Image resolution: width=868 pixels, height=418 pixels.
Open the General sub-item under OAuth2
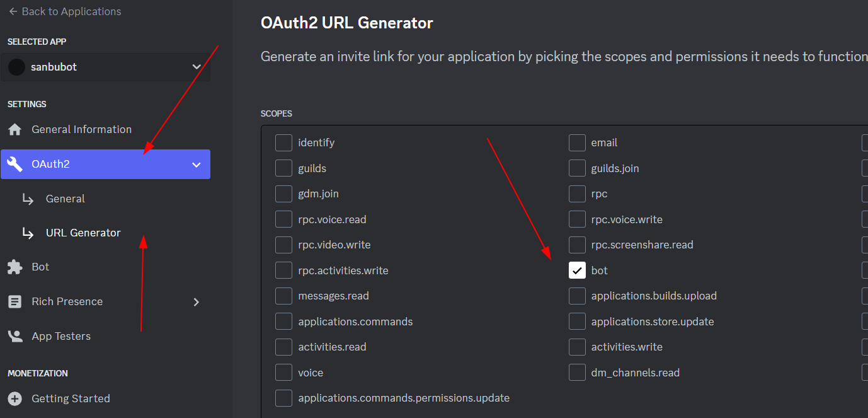coord(66,199)
